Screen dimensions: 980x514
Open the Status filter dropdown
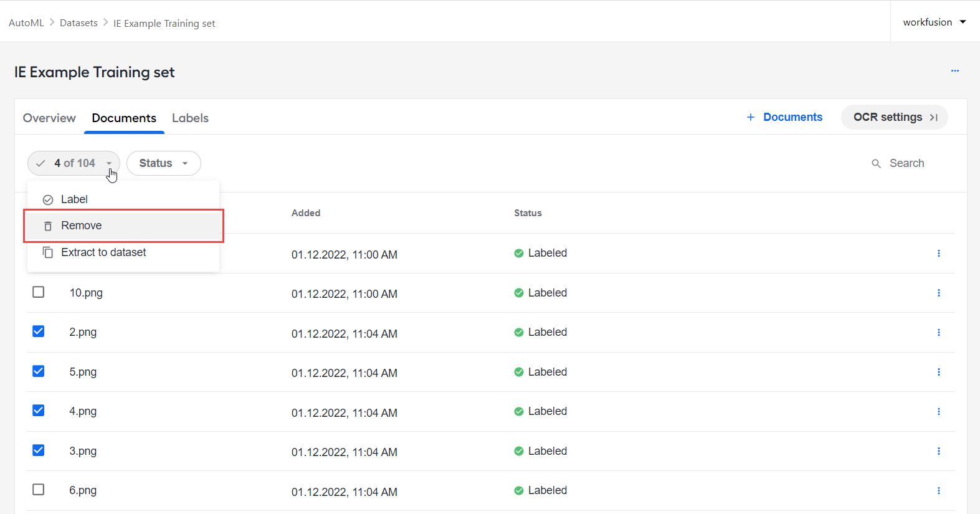pos(164,163)
